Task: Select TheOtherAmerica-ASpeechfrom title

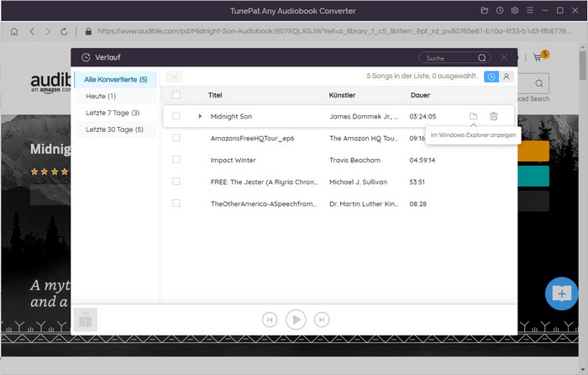Action: 264,203
